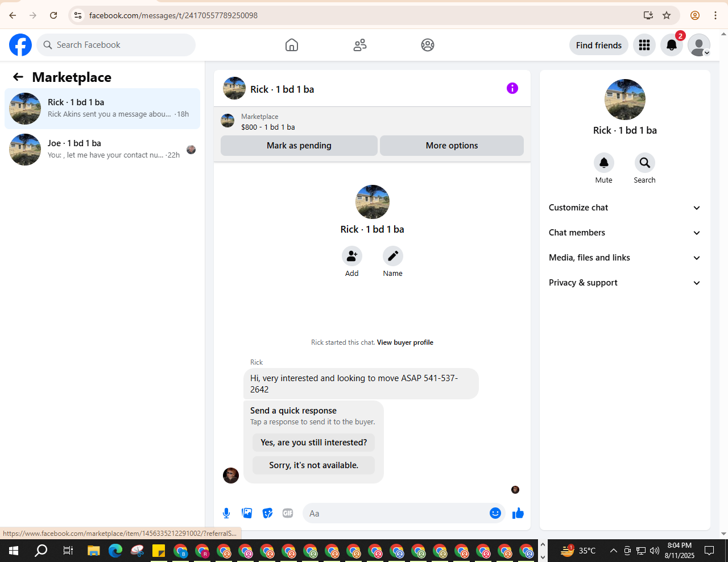Open Windows notification center
Image resolution: width=728 pixels, height=562 pixels.
[x=709, y=551]
